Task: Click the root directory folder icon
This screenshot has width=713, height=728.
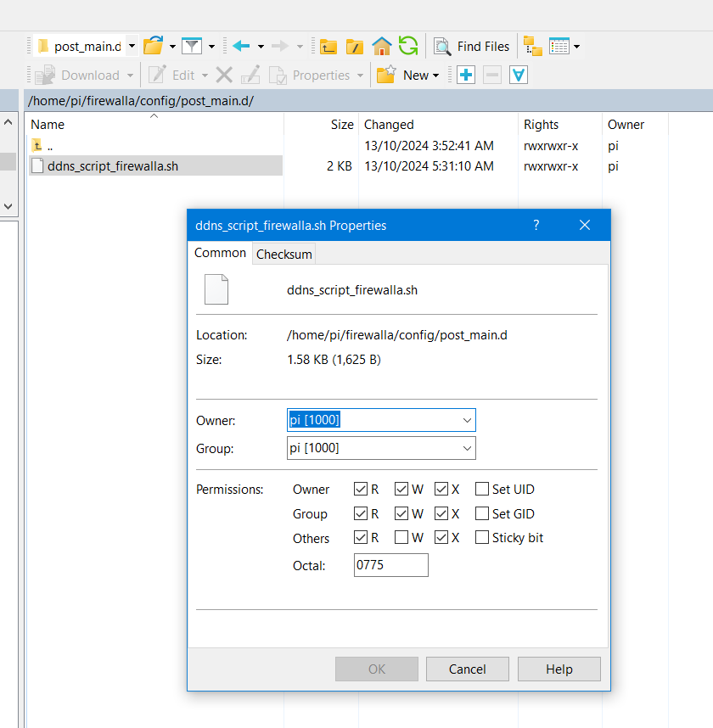Action: pyautogui.click(x=355, y=46)
